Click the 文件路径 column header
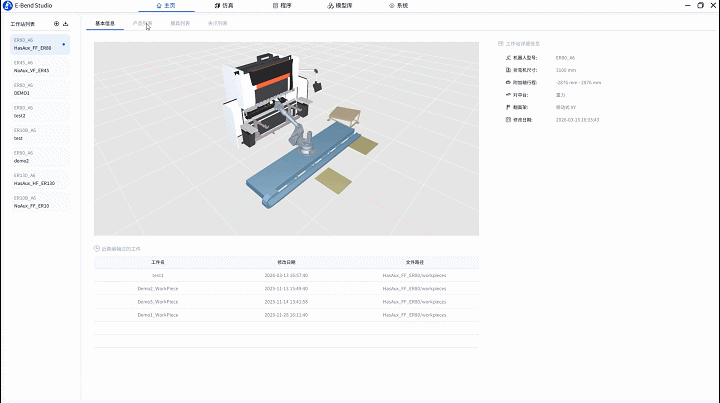The height and width of the screenshot is (403, 720). 414,262
